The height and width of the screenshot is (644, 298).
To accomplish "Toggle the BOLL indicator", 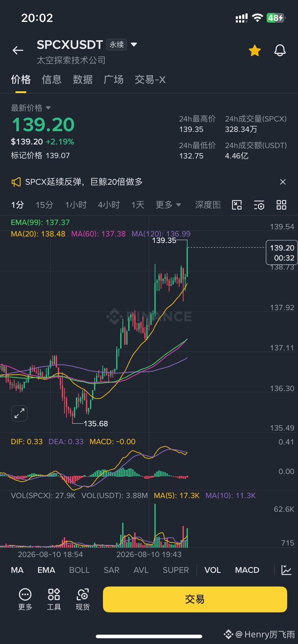I will (79, 570).
